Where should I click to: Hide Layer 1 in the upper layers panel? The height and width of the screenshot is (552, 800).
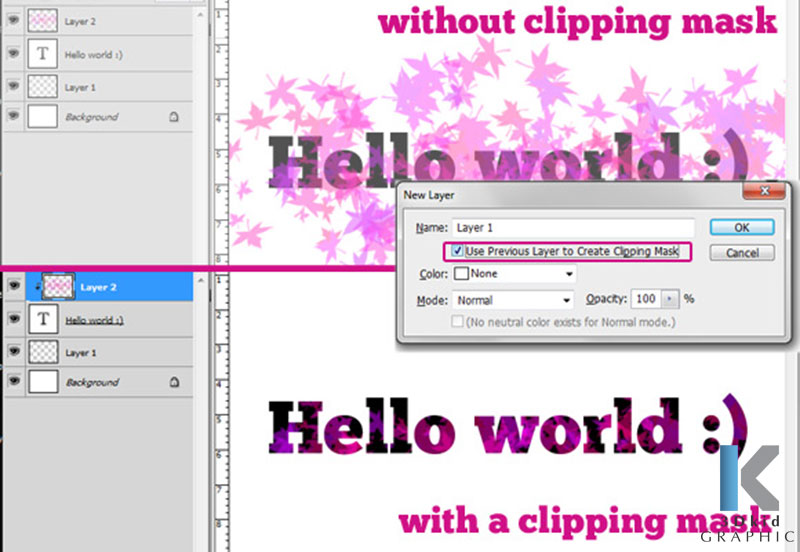pyautogui.click(x=13, y=85)
